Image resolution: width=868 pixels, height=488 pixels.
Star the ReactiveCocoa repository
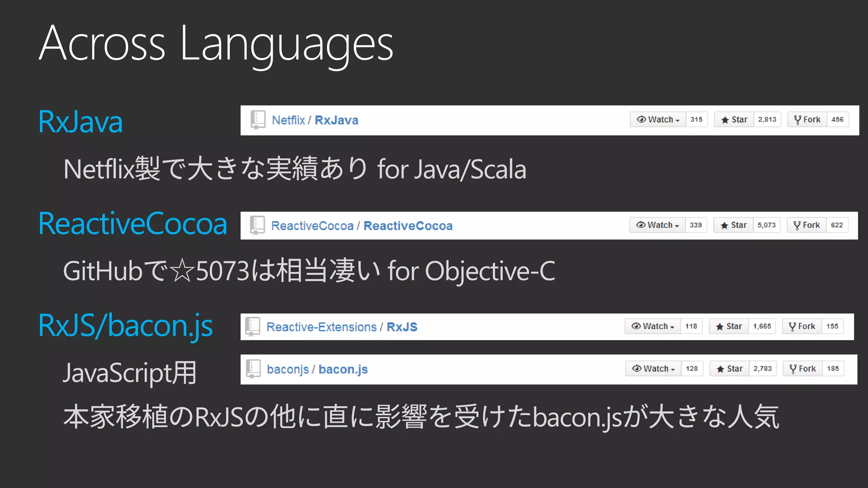point(734,225)
